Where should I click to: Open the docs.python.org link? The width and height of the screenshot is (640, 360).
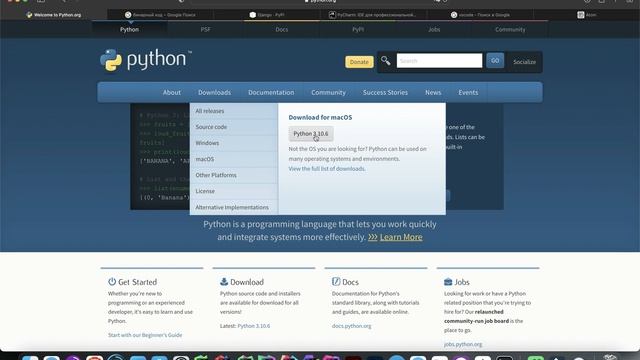coord(351,326)
